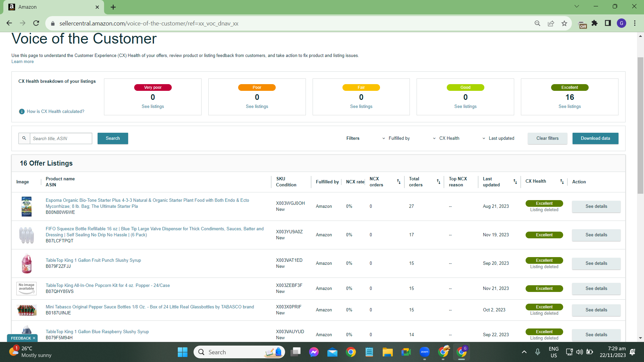Image resolution: width=644 pixels, height=362 pixels.
Task: Click See listings under Very poor
Action: coord(153,107)
